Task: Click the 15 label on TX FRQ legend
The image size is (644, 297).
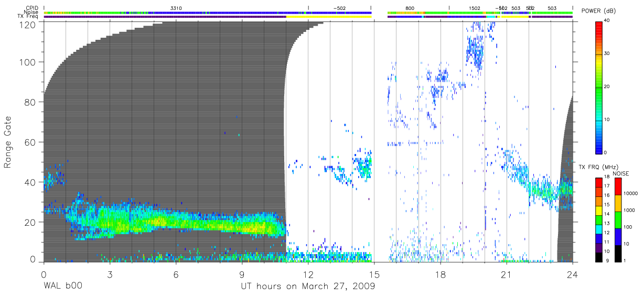Action: point(607,204)
